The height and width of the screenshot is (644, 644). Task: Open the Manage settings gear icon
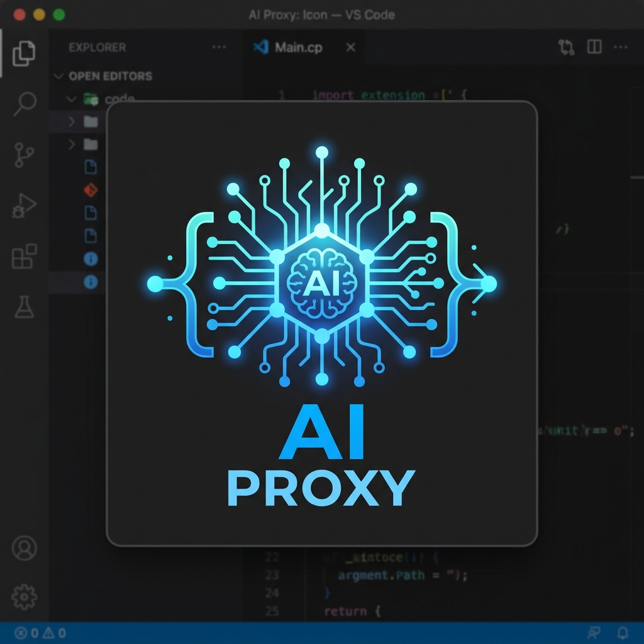pos(25,597)
